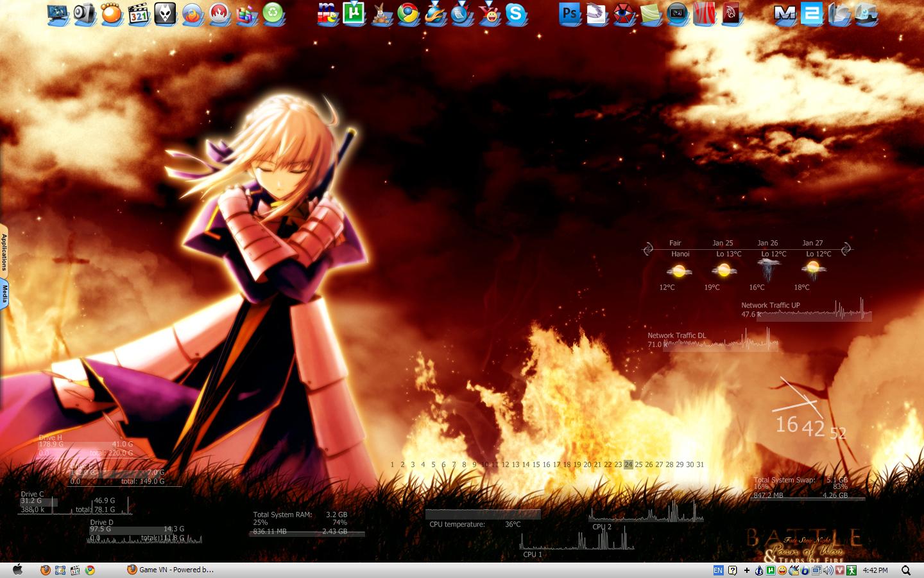Open the chrome M letter icon

pos(785,13)
